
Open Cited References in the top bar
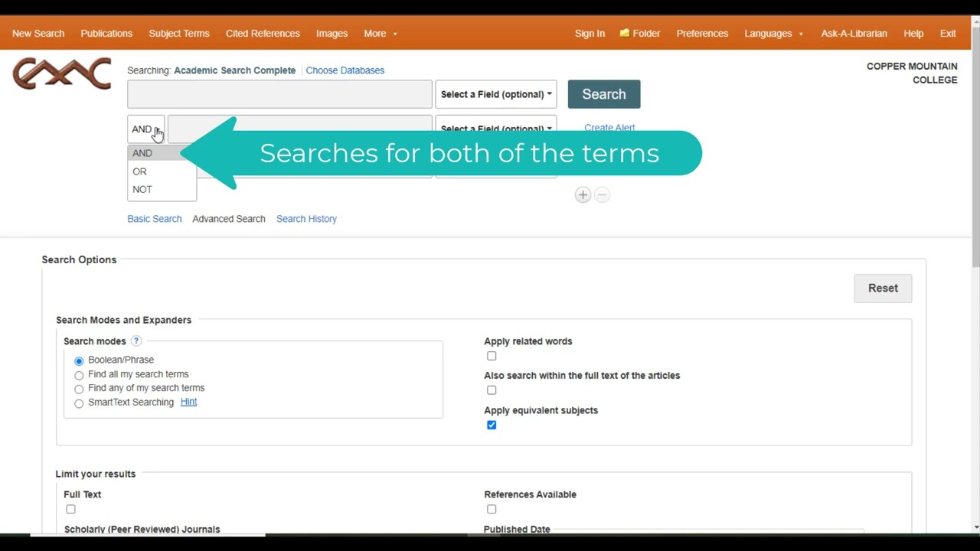click(x=263, y=34)
